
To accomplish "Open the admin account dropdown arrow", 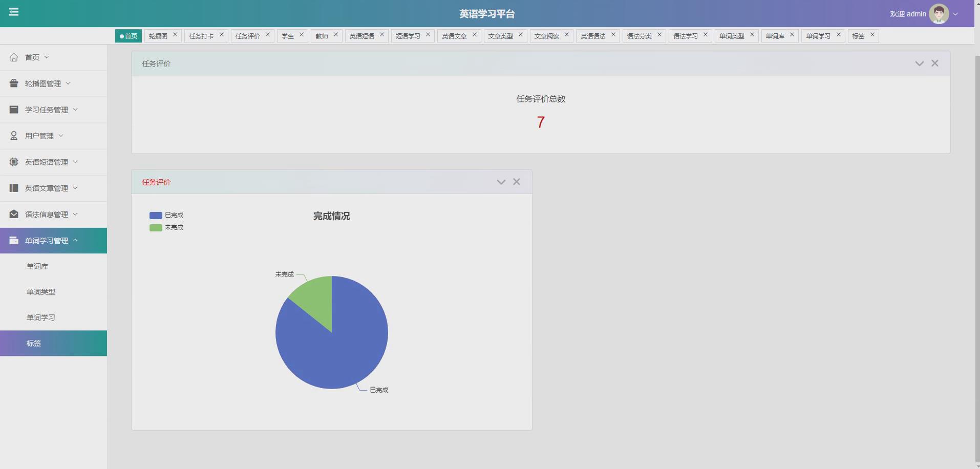I will click(x=955, y=14).
